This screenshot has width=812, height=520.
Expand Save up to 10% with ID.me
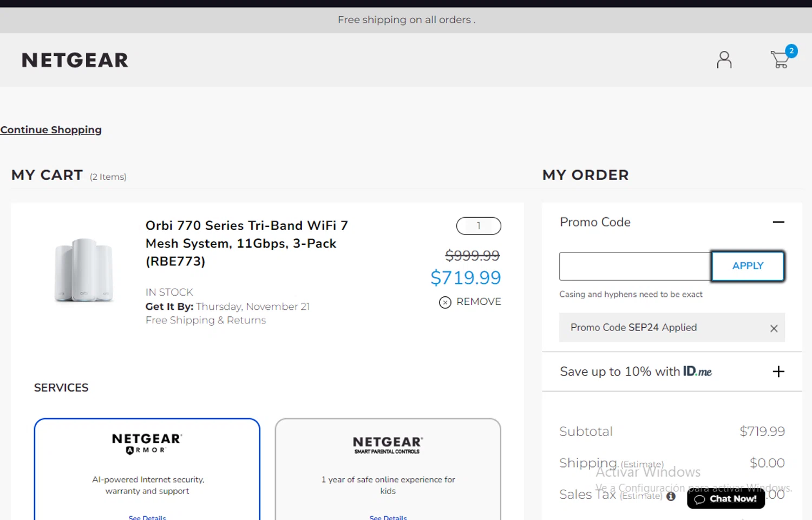point(778,372)
